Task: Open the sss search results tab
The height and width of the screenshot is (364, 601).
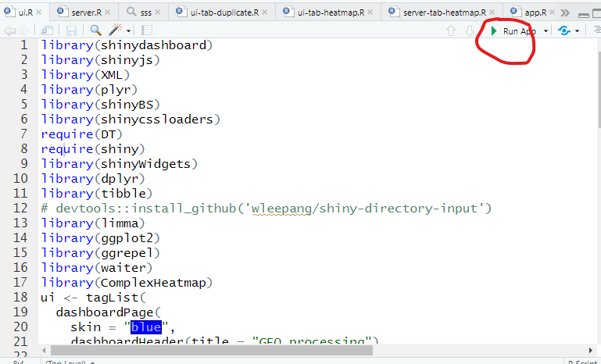Action: pos(145,12)
